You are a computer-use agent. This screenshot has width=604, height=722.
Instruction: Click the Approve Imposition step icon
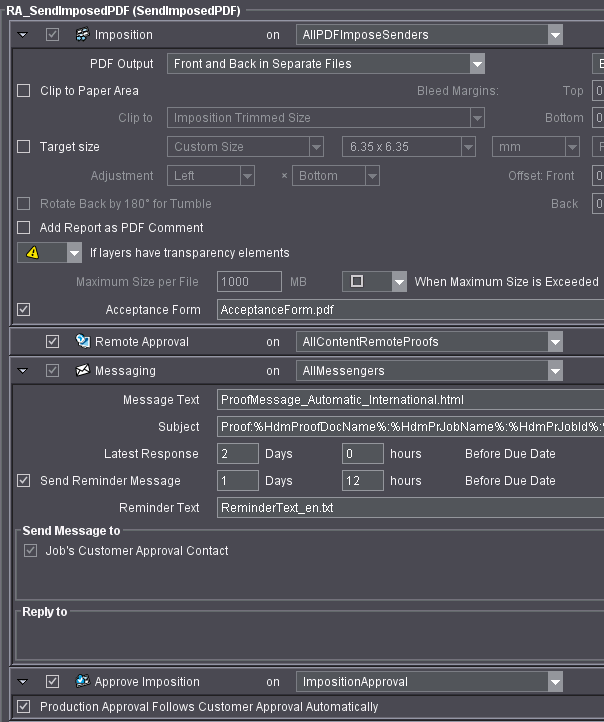[x=82, y=682]
